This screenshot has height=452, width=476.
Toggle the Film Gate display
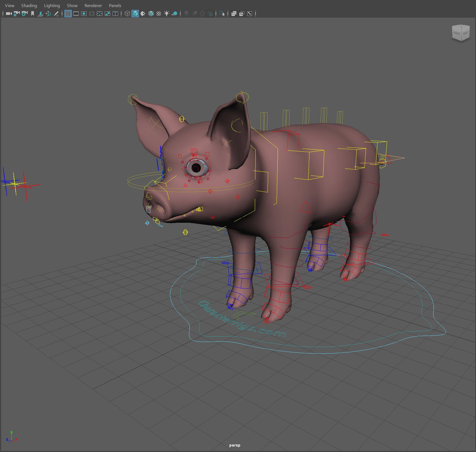[76, 14]
